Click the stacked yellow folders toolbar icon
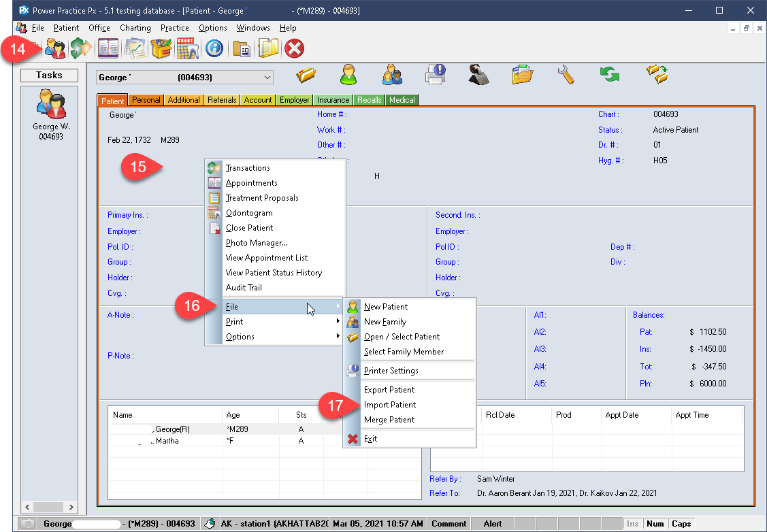Screen dimensions: 767x532 click(x=268, y=48)
